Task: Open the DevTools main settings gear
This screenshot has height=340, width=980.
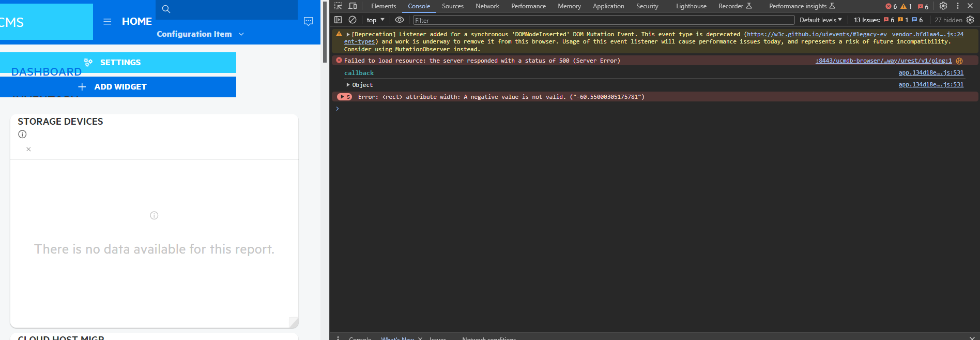Action: pyautogui.click(x=943, y=6)
